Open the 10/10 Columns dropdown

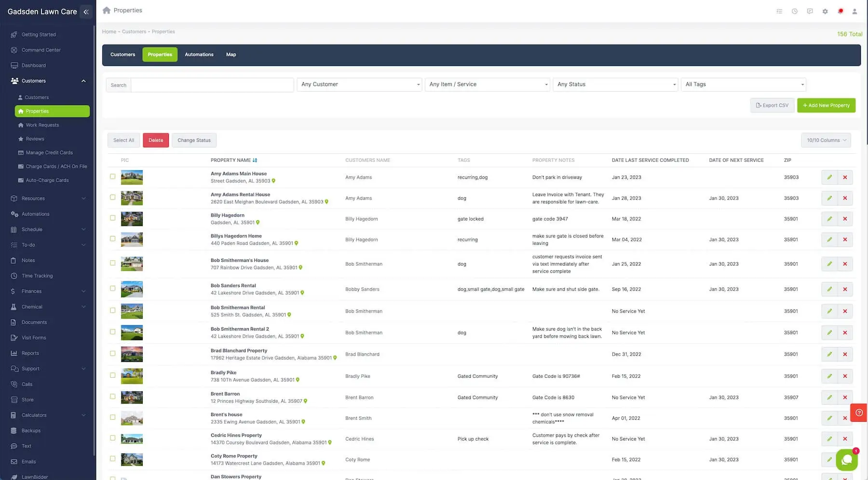[x=826, y=140]
